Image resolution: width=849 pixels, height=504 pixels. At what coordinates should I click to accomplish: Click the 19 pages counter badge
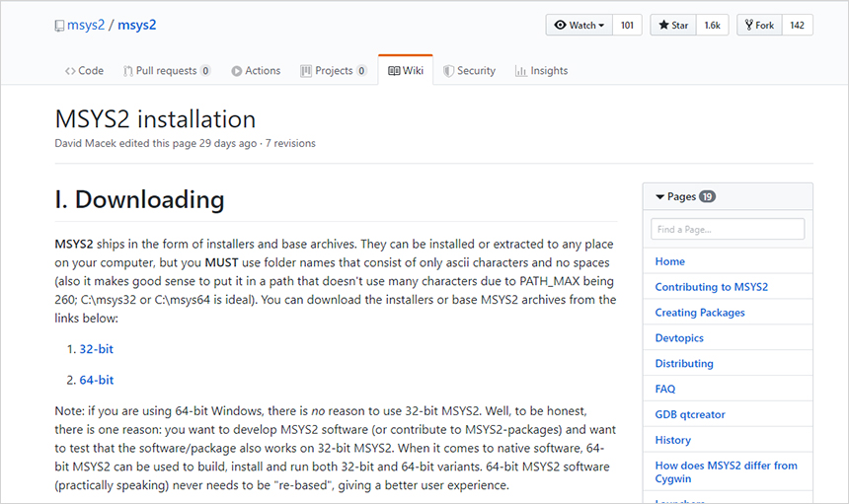[x=707, y=197]
